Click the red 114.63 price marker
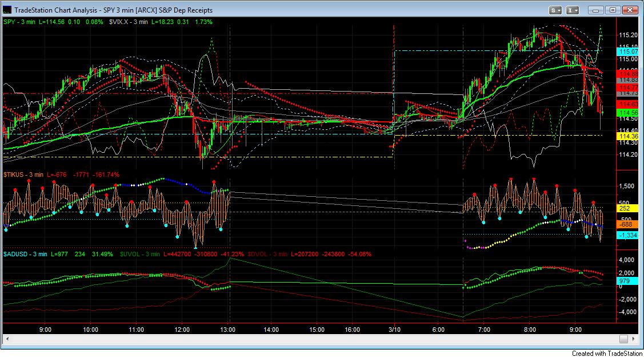Screen dimensions: 644x357 (x=628, y=104)
